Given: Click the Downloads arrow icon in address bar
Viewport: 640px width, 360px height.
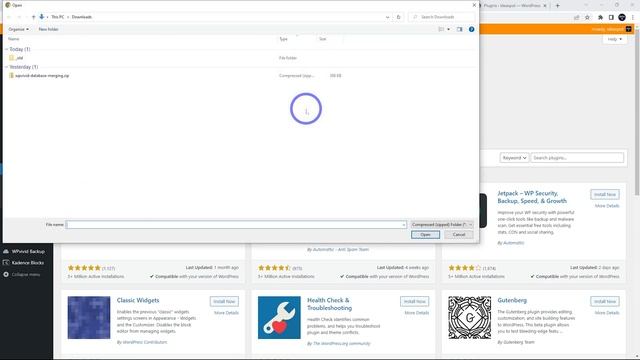Looking at the screenshot, I should (x=42, y=17).
